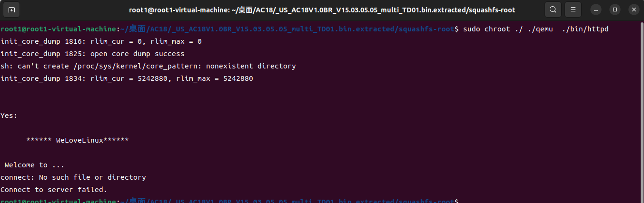The width and height of the screenshot is (644, 203).
Task: Open the terminal search icon
Action: click(x=553, y=10)
